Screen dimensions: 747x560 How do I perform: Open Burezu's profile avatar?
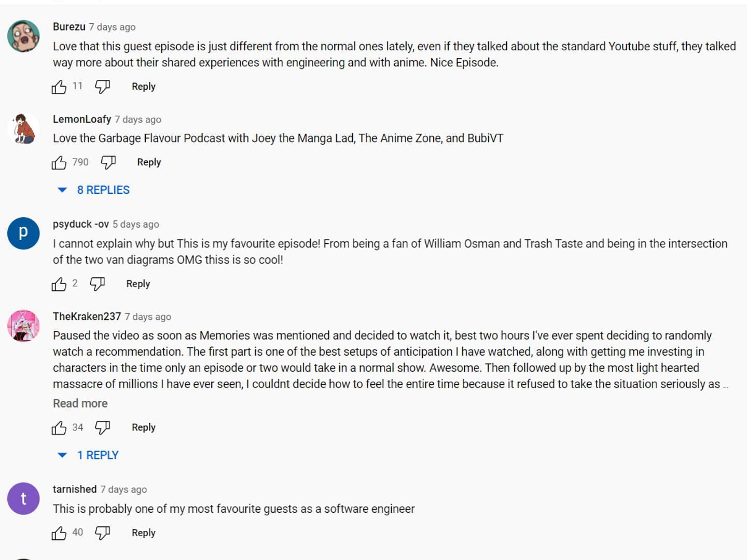click(23, 36)
